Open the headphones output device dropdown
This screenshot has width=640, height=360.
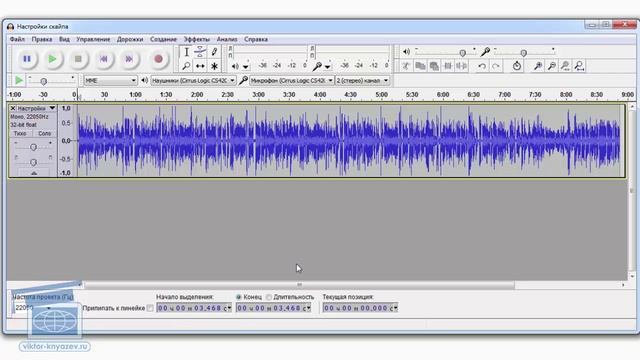point(193,80)
